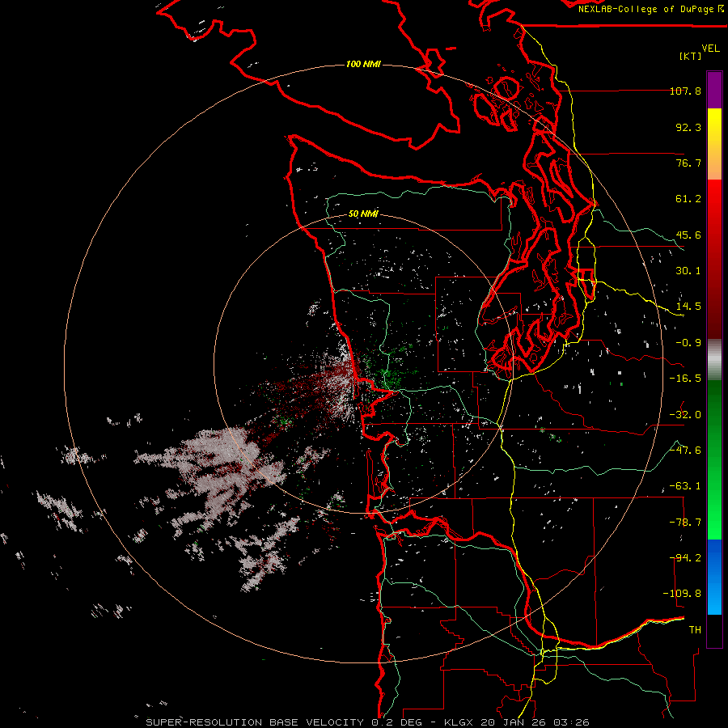Click the TH threshold label
This screenshot has width=728, height=728.
(695, 630)
